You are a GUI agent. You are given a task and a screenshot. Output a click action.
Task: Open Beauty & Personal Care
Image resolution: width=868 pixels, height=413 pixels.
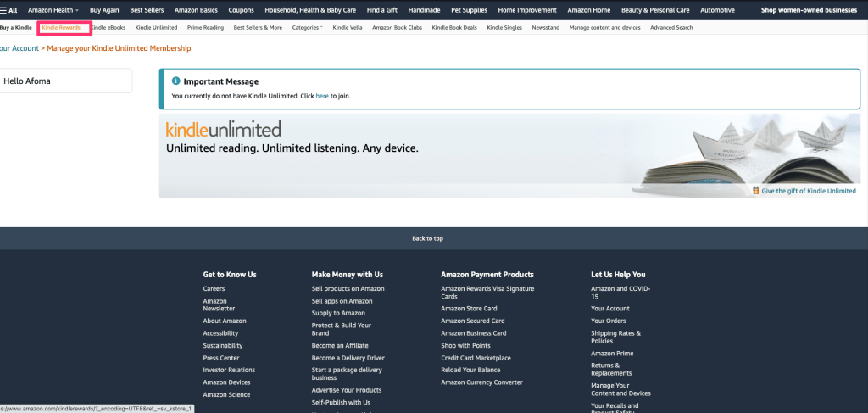pyautogui.click(x=655, y=10)
